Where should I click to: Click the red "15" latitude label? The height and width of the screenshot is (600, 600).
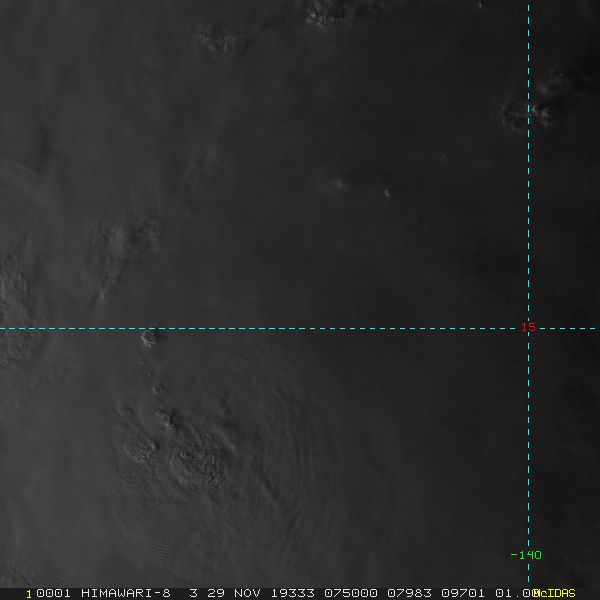[x=528, y=327]
